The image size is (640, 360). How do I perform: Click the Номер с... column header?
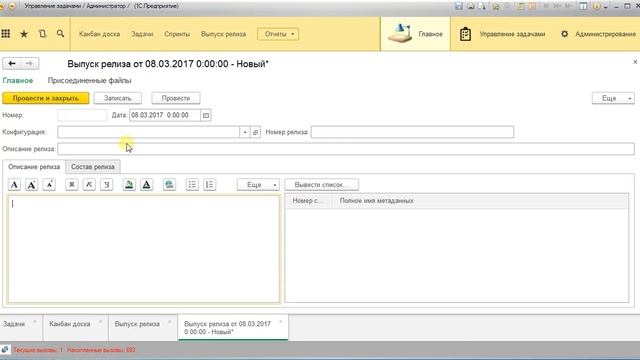(308, 201)
